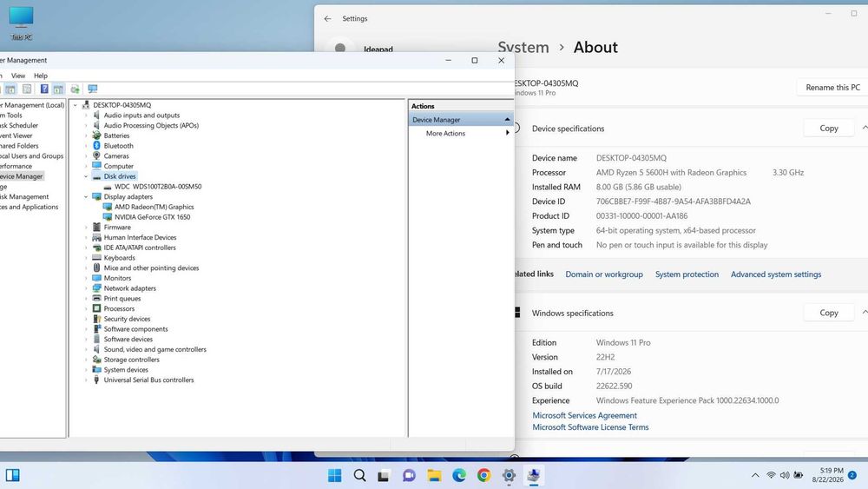Click the Firmware chip icon in device tree

[97, 227]
